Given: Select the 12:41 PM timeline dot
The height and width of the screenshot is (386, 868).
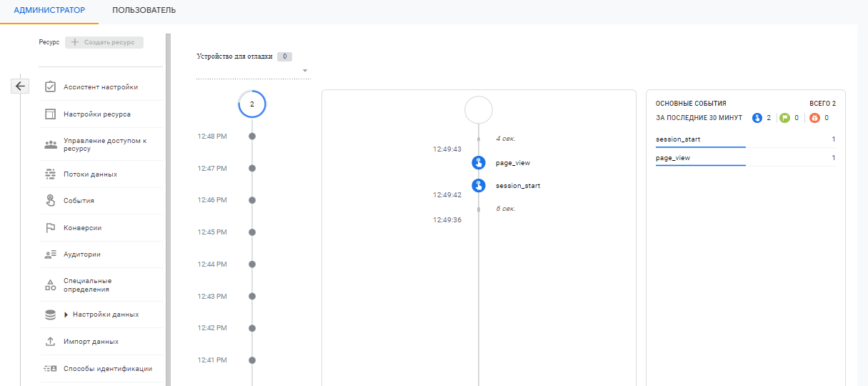Looking at the screenshot, I should pos(252,360).
